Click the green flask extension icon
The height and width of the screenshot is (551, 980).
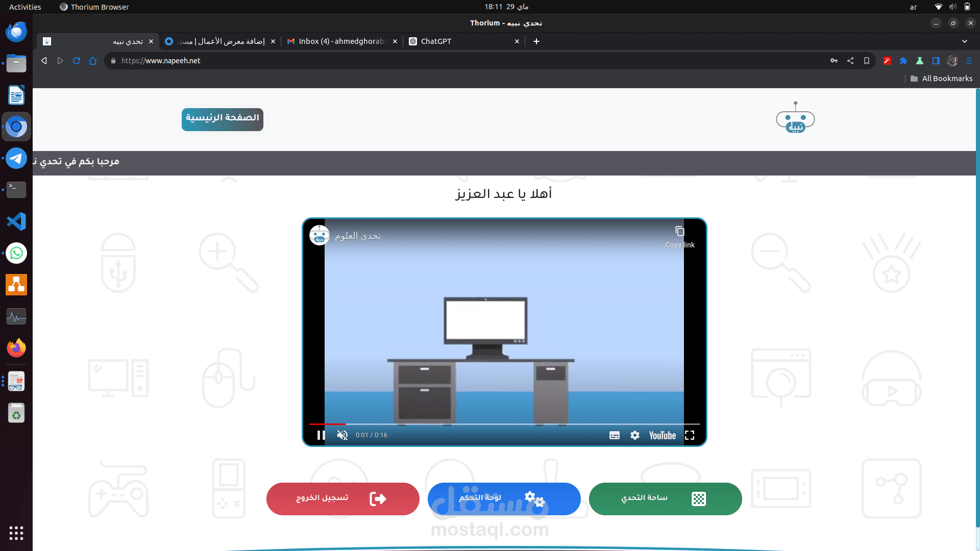pyautogui.click(x=920, y=61)
